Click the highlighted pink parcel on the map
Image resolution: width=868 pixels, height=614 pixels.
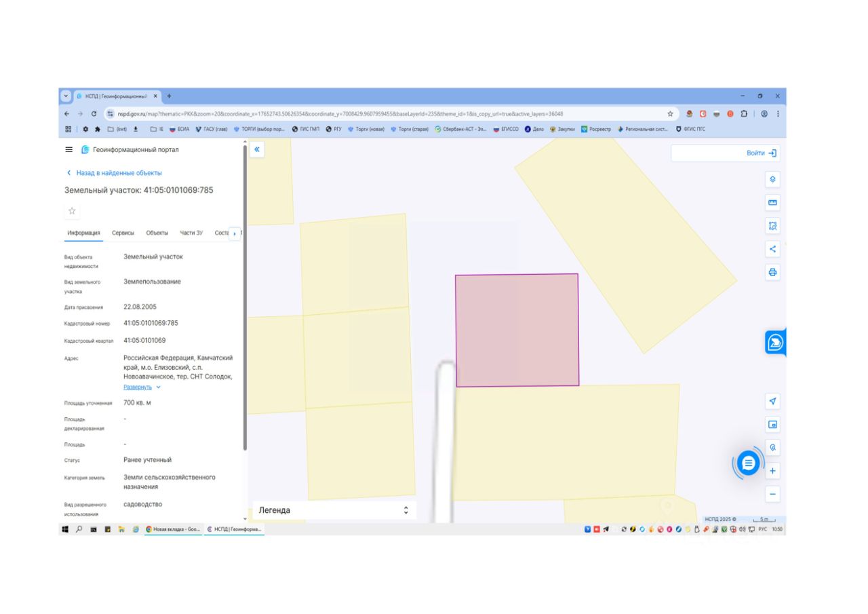coord(517,330)
